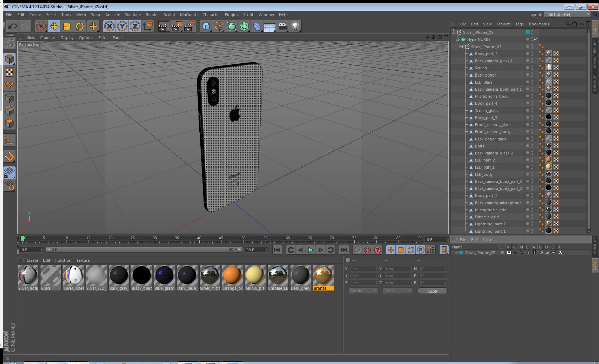Open the MoGraph menu
Viewport: 599px width, 364px height.
point(188,14)
